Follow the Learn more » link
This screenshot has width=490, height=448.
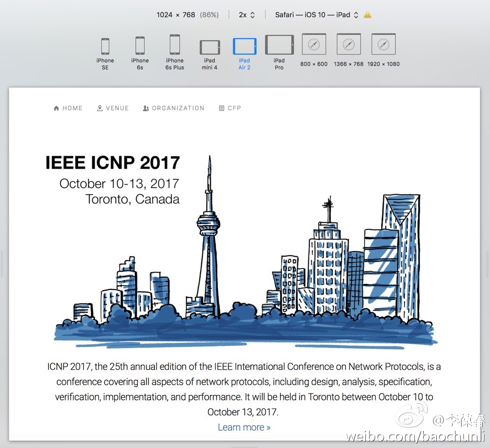point(244,427)
